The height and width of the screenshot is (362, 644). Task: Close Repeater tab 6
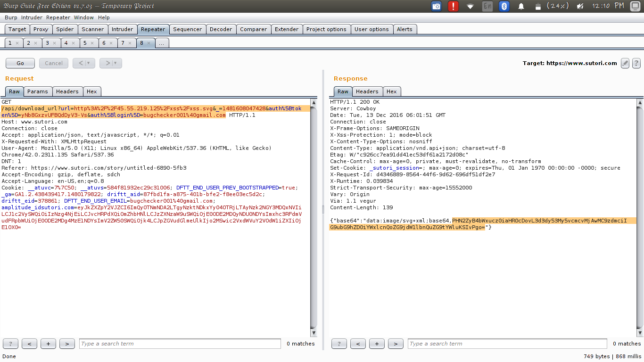111,43
